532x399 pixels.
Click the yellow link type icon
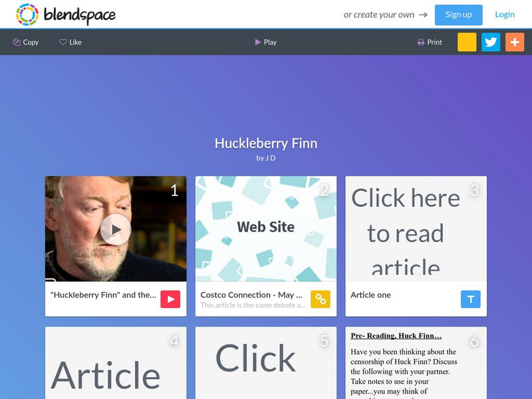[321, 299]
